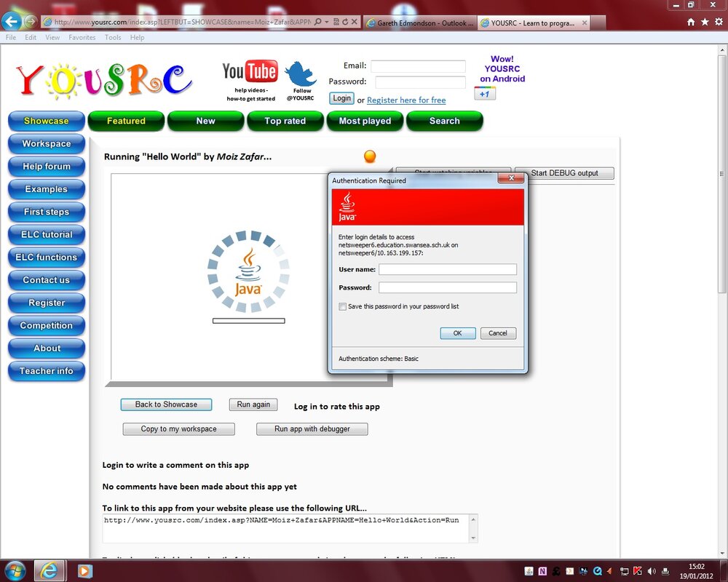Image resolution: width=728 pixels, height=582 pixels.
Task: Click the User name field in dialog
Action: (448, 269)
